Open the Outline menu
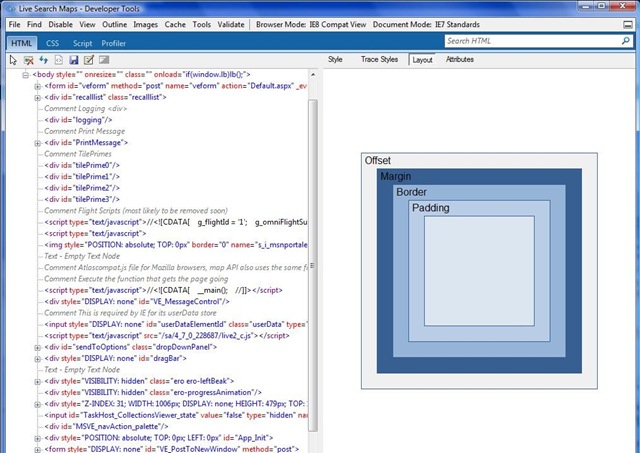This screenshot has height=453, width=640. coord(114,24)
